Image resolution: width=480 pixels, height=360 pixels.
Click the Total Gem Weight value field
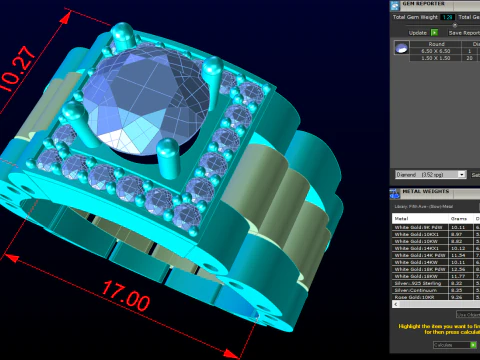[x=447, y=17]
